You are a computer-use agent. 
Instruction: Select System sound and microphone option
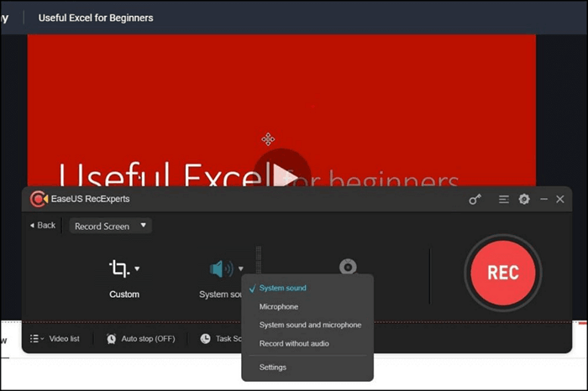coord(310,325)
